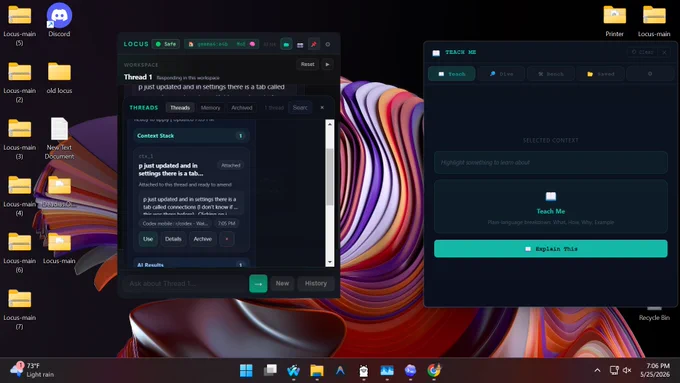Screen dimensions: 680x383
Task: Open the History button in Locus
Action: (x=316, y=283)
